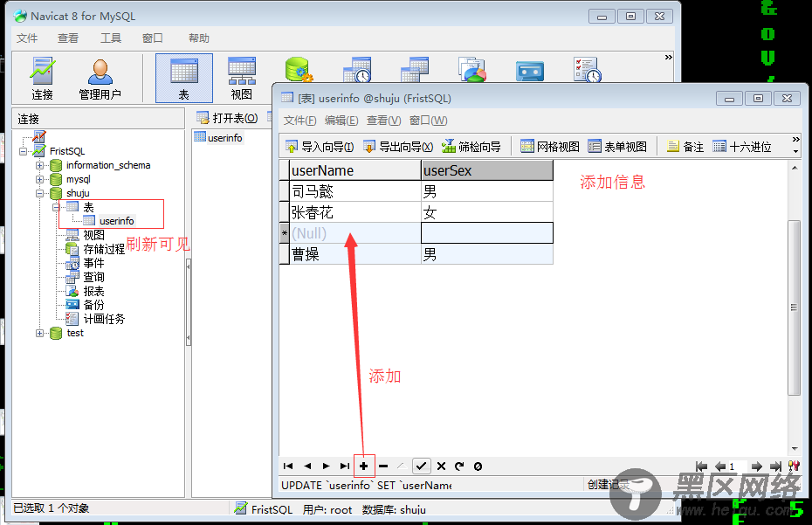Open the report pie-chart toolbar icon

(471, 70)
